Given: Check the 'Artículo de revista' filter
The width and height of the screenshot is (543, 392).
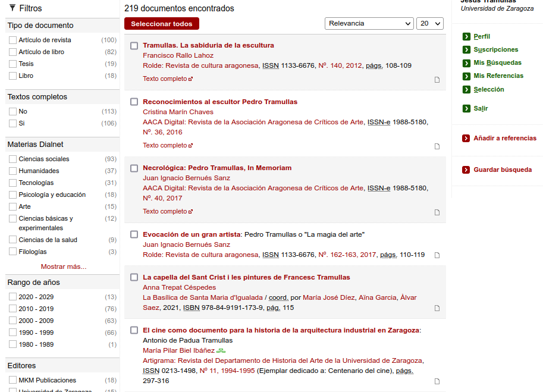Looking at the screenshot, I should 13,40.
